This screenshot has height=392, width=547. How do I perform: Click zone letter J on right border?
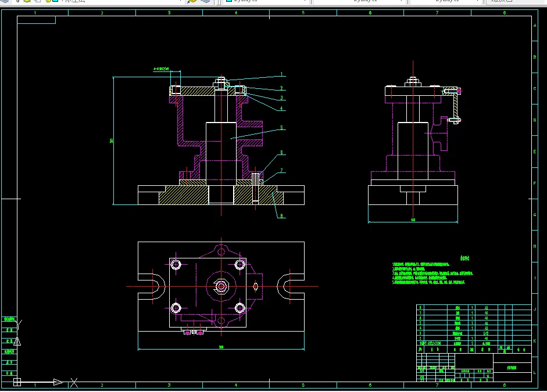click(535, 309)
